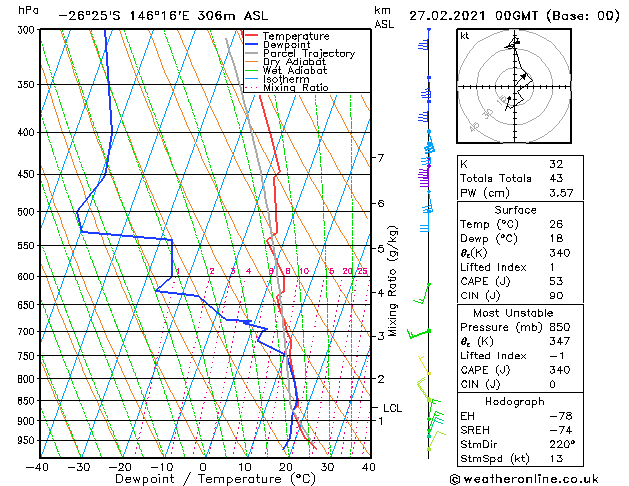Click the Surface Dewp value 18
The image size is (629, 486).
click(556, 238)
